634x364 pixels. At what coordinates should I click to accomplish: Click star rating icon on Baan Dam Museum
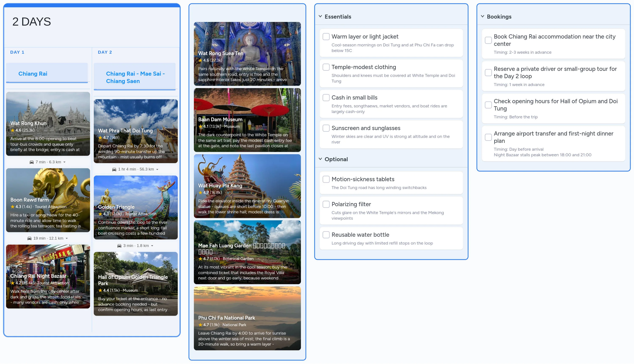click(x=200, y=126)
